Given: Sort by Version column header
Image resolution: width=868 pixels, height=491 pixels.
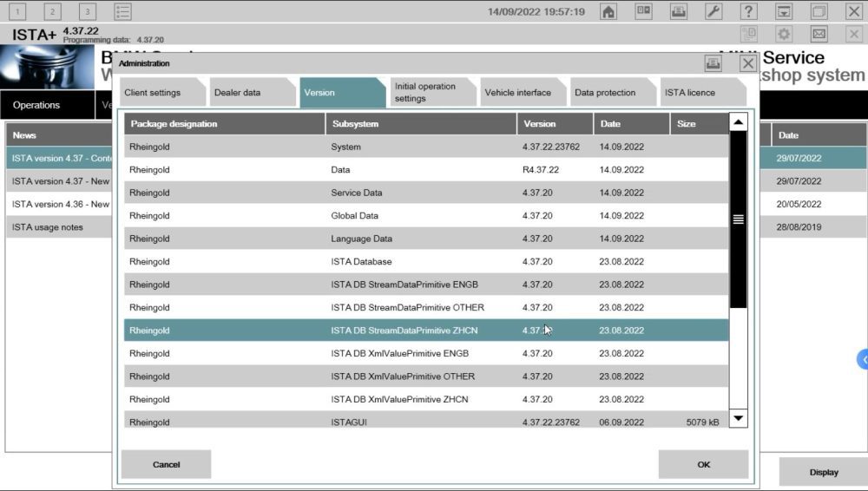Looking at the screenshot, I should (556, 124).
